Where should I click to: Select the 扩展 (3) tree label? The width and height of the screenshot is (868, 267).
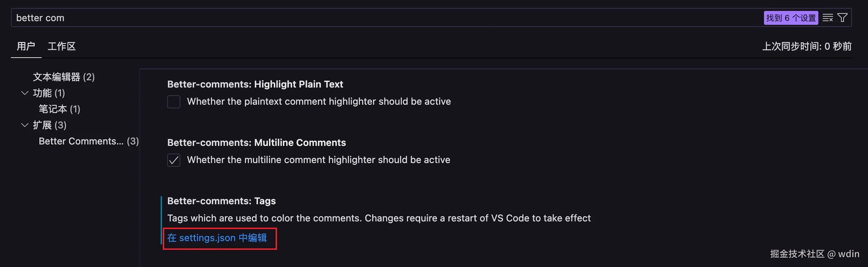pyautogui.click(x=50, y=125)
